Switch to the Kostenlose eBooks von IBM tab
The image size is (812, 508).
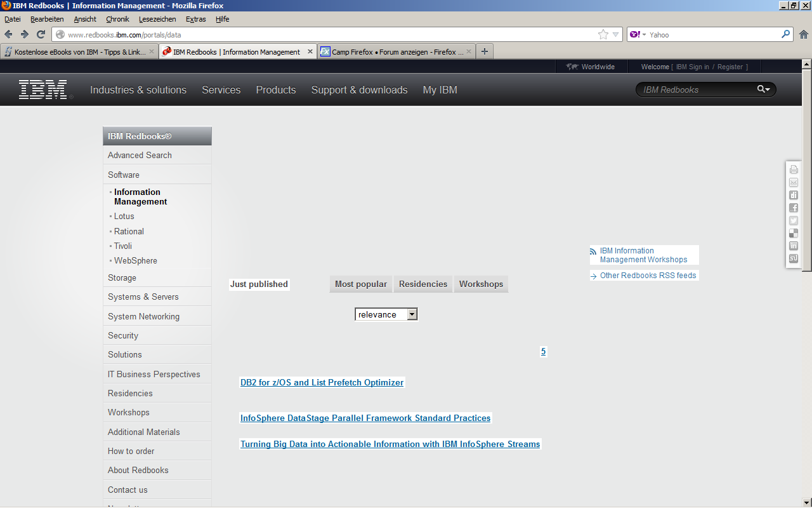[79, 52]
